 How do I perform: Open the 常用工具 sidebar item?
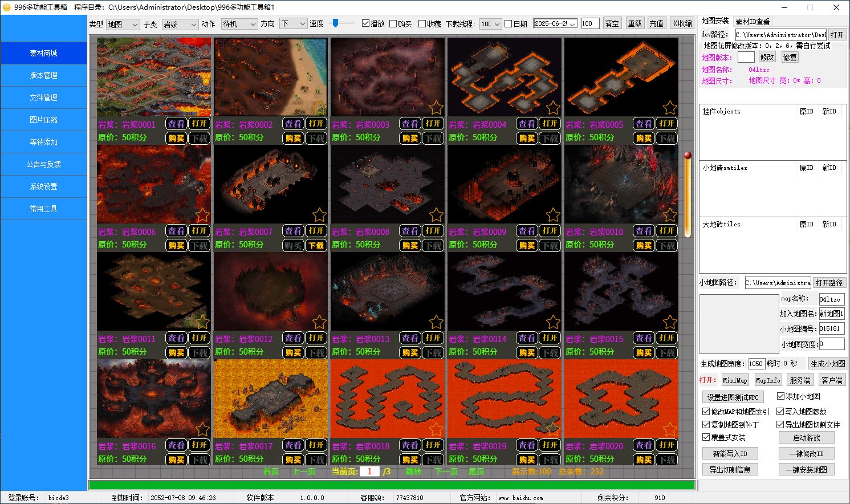(43, 209)
